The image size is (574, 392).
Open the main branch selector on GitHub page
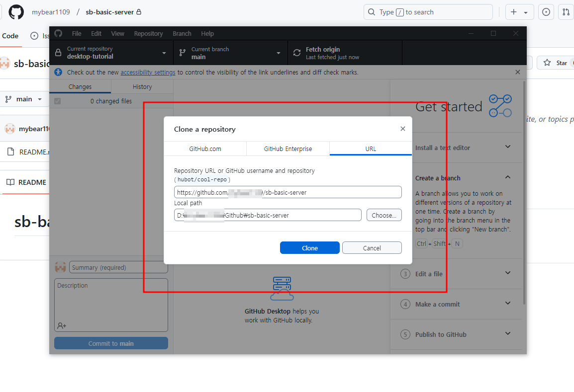click(24, 99)
